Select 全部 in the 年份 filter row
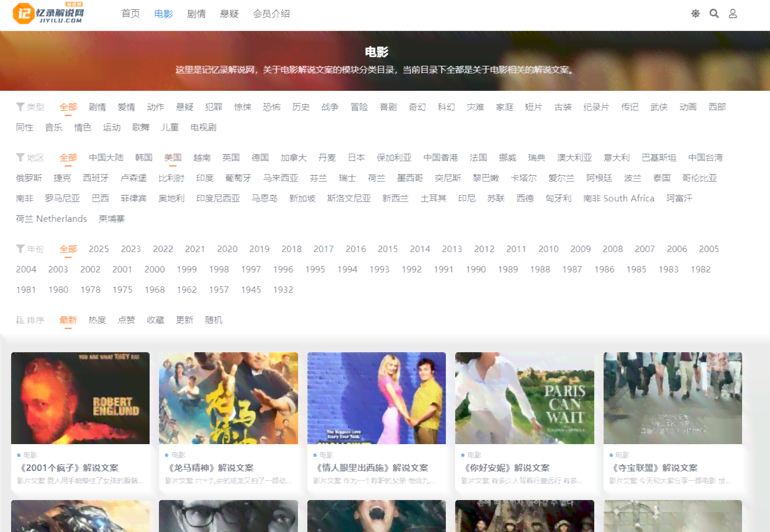Viewport: 770px width, 532px height. 68,249
